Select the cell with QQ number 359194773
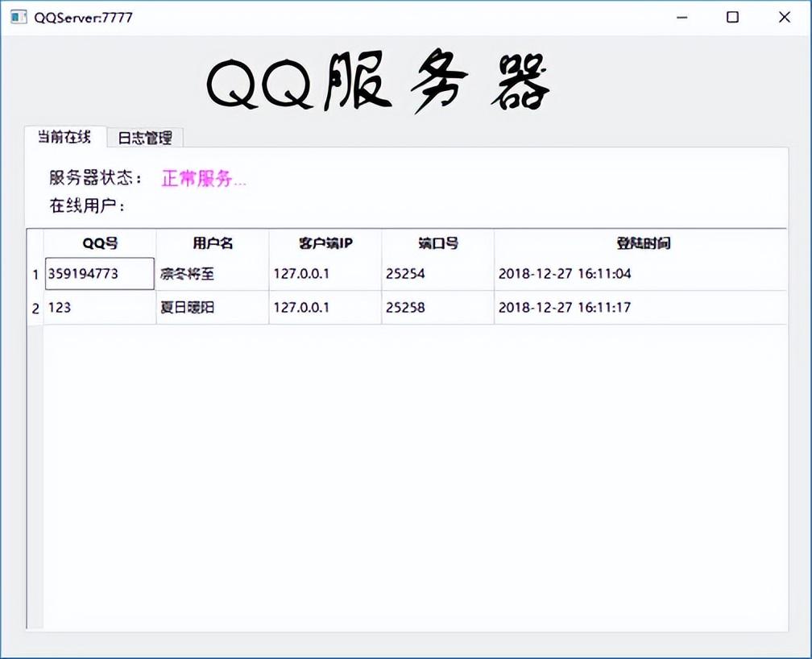Viewport: 812px width, 659px height. coord(100,274)
